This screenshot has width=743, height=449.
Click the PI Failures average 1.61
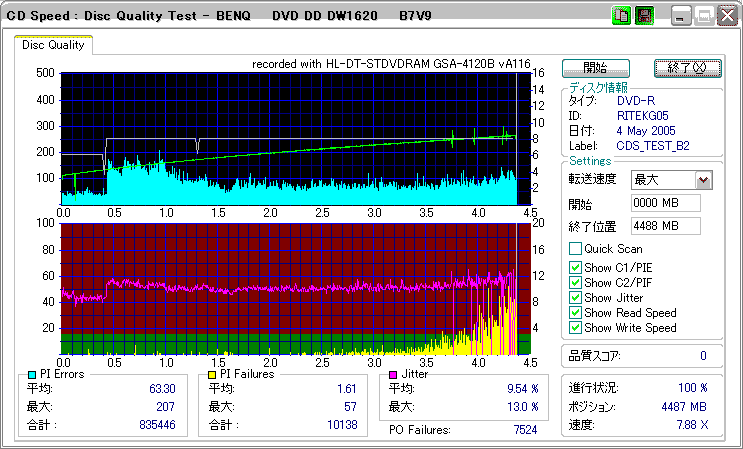click(347, 389)
